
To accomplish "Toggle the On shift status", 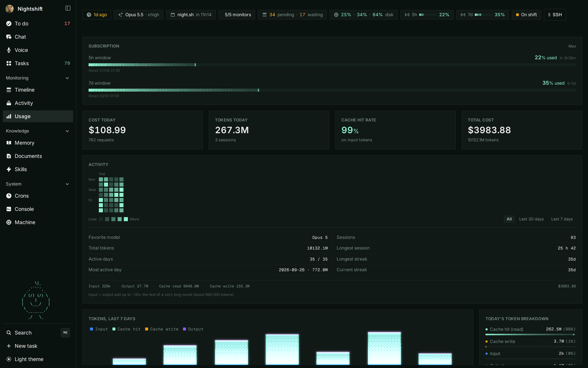I will click(526, 15).
